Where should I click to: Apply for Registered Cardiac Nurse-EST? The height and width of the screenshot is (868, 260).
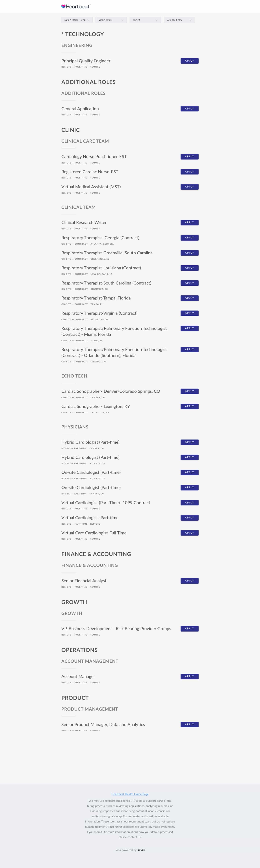(x=189, y=172)
